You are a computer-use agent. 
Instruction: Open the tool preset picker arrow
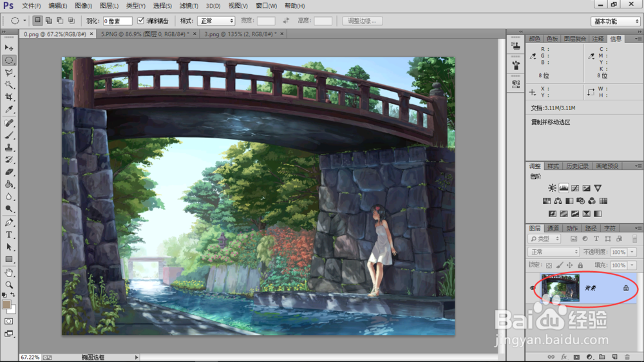point(24,21)
